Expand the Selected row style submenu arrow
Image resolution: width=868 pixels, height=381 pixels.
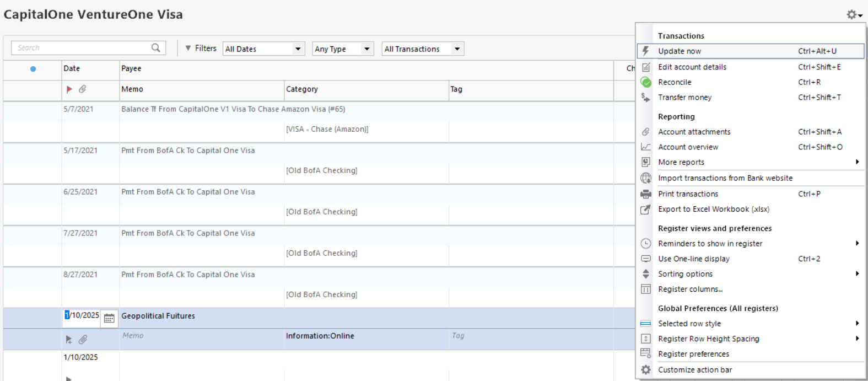pos(857,324)
